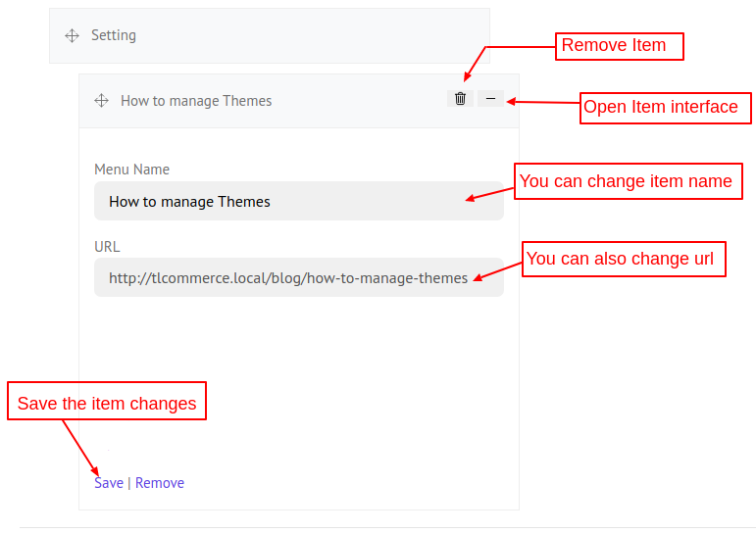Click the drag handle icon beside Setting

pos(72,35)
